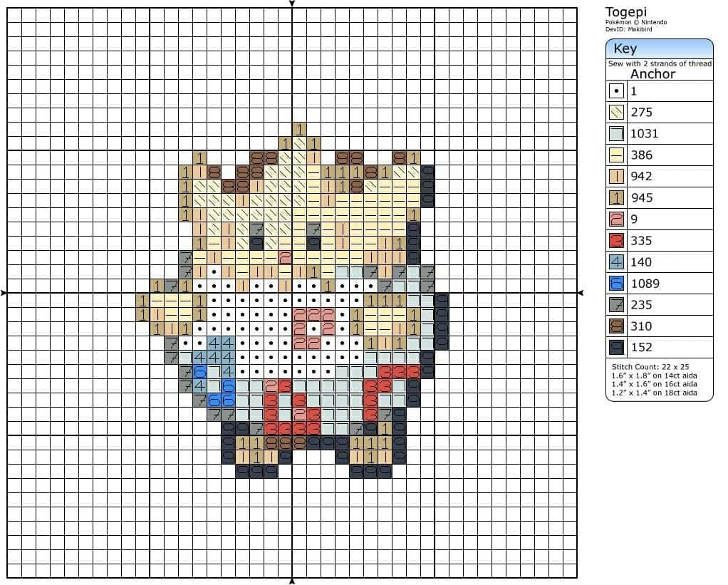Click the thread number 945 in the key
This screenshot has height=585, width=728.
coord(642,198)
